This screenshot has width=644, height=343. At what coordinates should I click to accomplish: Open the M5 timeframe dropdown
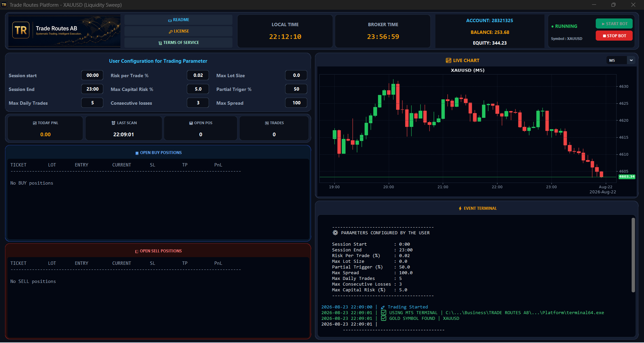[621, 60]
